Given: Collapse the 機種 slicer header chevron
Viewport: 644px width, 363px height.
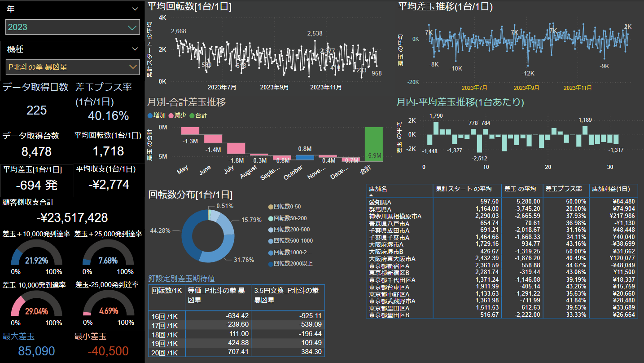Looking at the screenshot, I should 135,49.
